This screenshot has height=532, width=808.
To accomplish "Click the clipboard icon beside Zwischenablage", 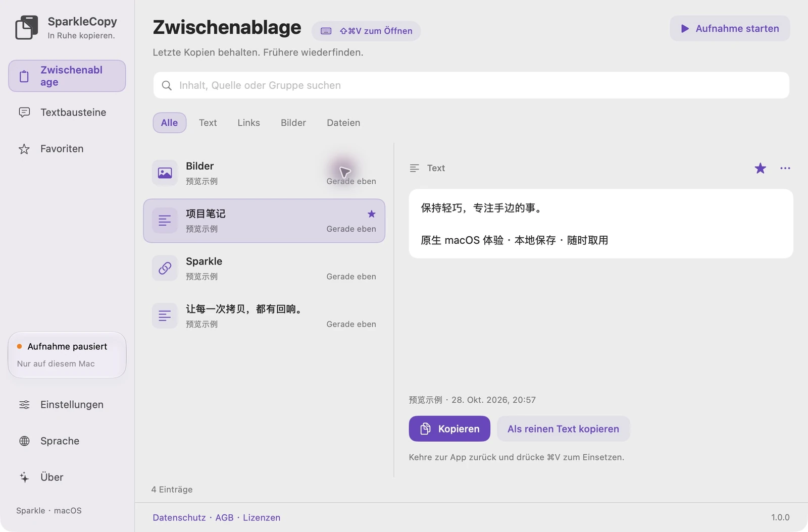I will tap(24, 76).
